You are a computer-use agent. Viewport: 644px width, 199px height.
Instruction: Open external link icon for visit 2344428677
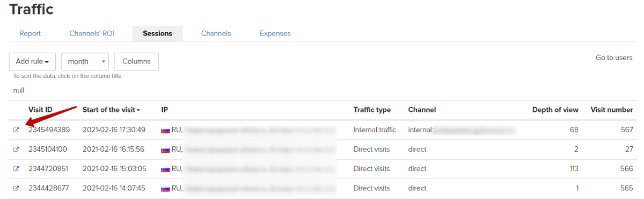(x=16, y=188)
